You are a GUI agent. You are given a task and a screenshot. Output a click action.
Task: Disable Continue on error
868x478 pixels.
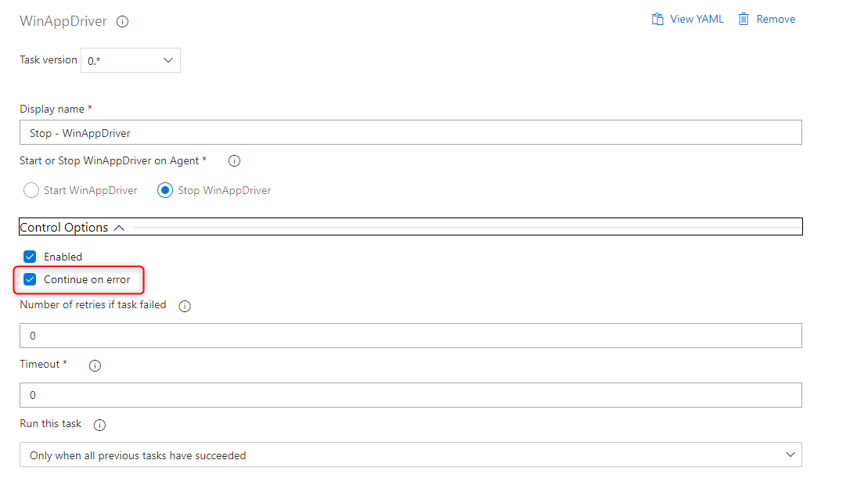pos(29,280)
